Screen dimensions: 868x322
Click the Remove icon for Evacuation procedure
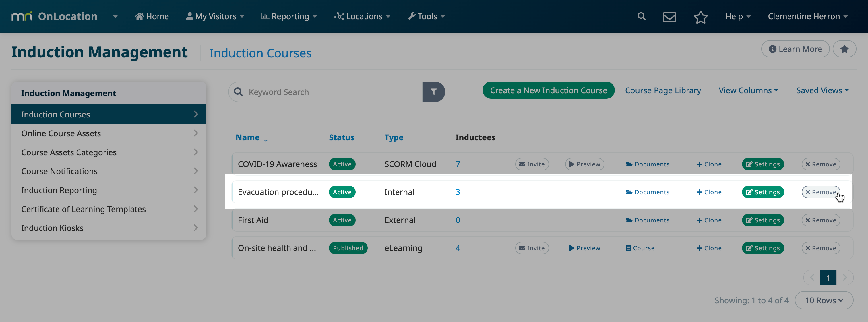click(x=821, y=192)
